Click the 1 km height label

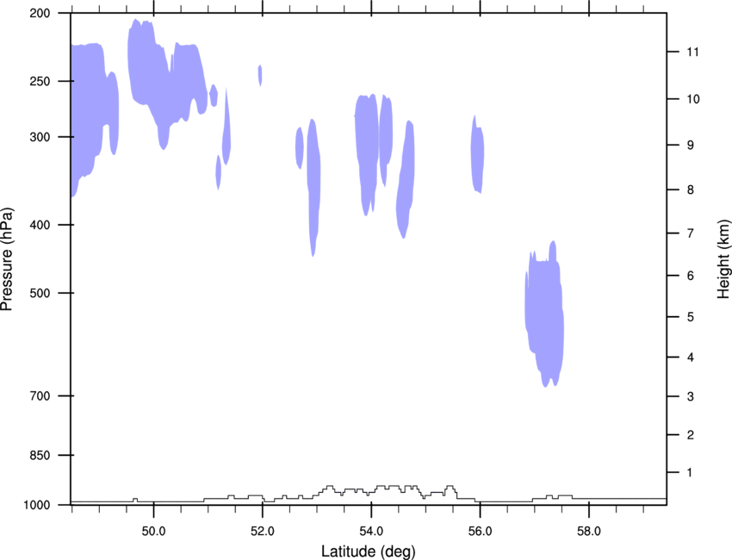coord(691,473)
